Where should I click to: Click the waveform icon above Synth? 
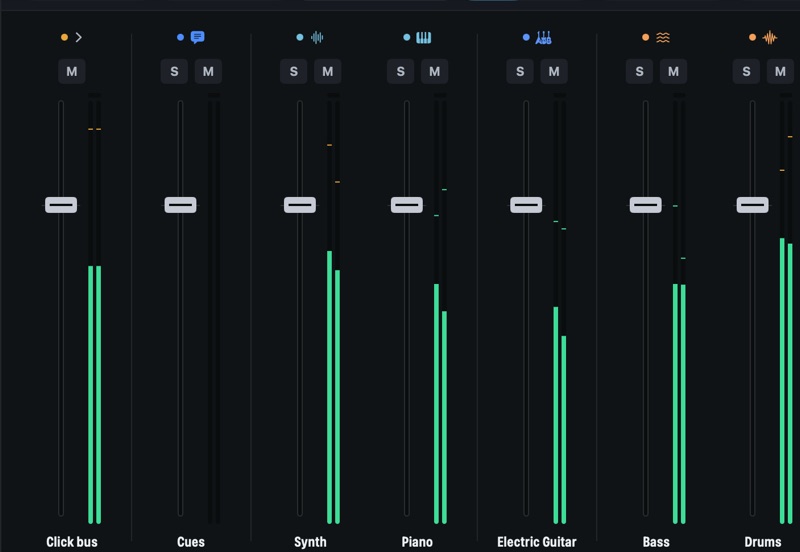[317, 37]
